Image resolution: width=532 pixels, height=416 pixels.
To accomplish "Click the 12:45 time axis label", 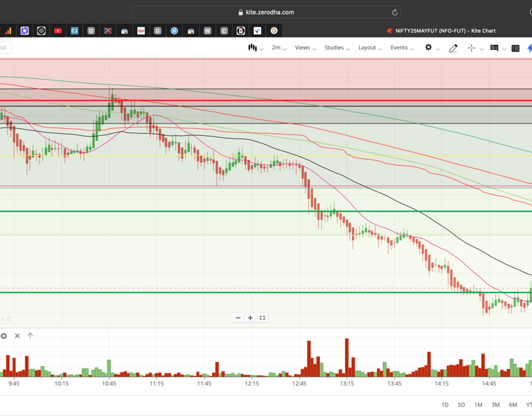I will (x=299, y=383).
